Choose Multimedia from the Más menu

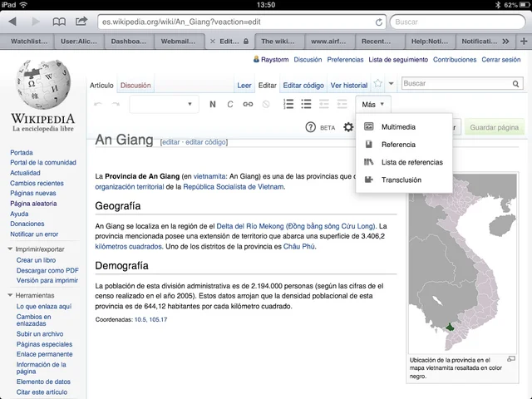(404, 127)
